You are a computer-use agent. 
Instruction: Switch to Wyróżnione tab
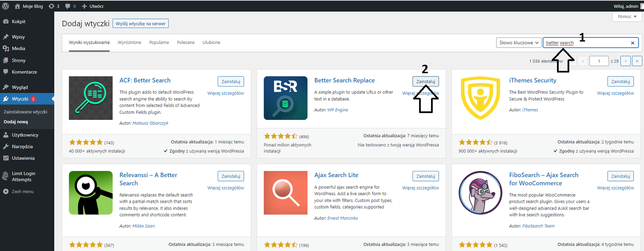click(129, 43)
